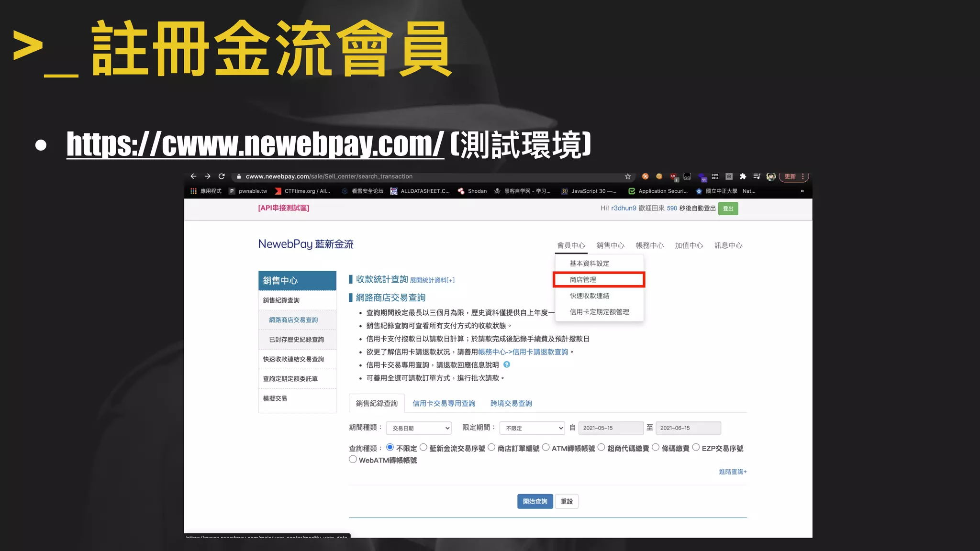Follow the 帳務中心->信用卡請退款查詢 link
Viewport: 980px width, 551px height.
(x=523, y=352)
